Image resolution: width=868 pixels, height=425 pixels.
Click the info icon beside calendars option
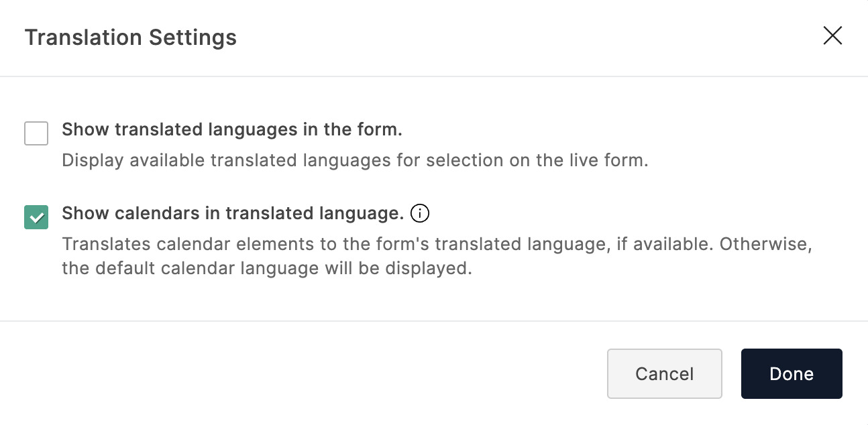click(420, 214)
